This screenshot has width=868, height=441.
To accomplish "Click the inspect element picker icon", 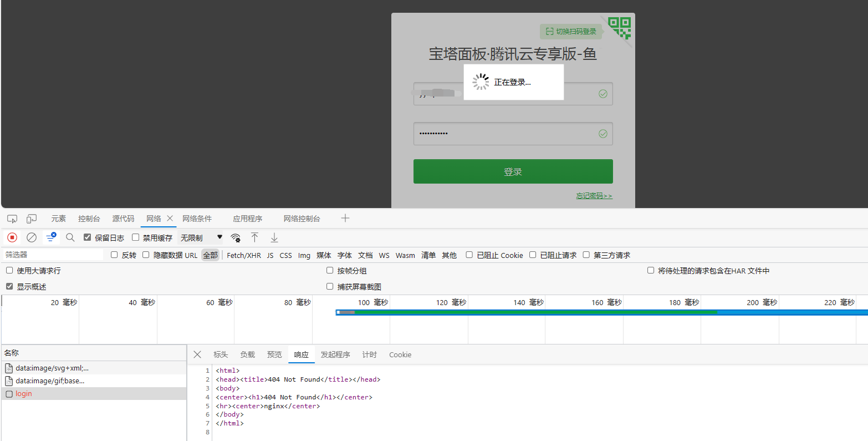I will 12,219.
